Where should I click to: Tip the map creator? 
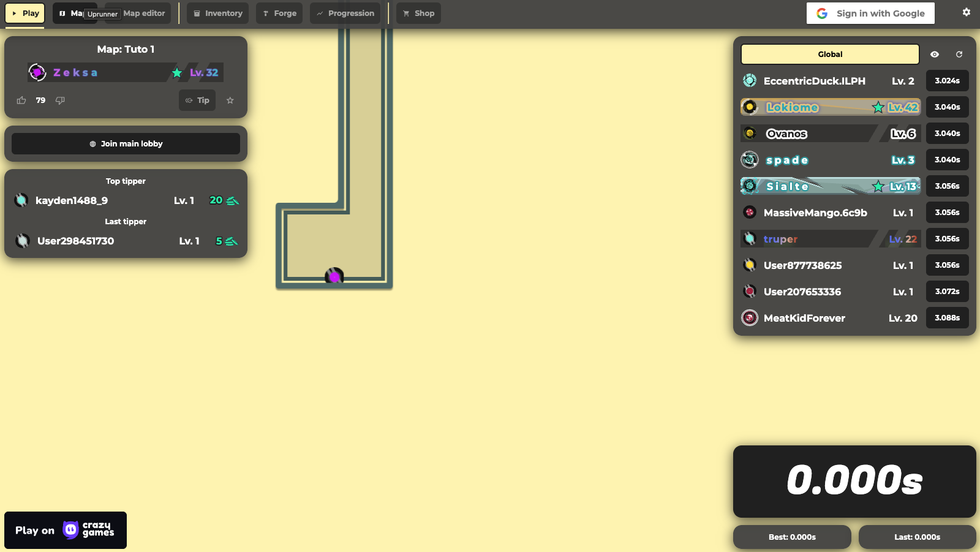(197, 100)
